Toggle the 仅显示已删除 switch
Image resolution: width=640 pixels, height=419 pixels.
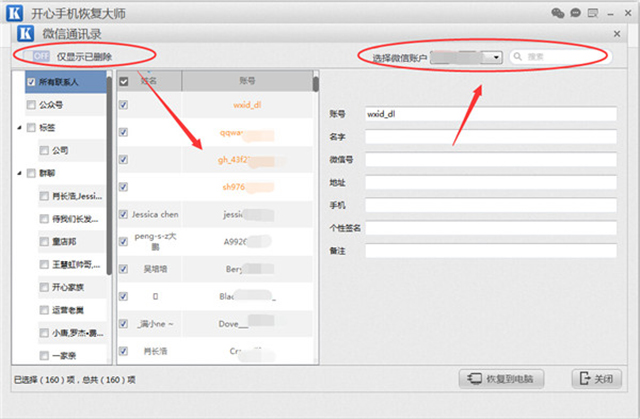(x=41, y=57)
